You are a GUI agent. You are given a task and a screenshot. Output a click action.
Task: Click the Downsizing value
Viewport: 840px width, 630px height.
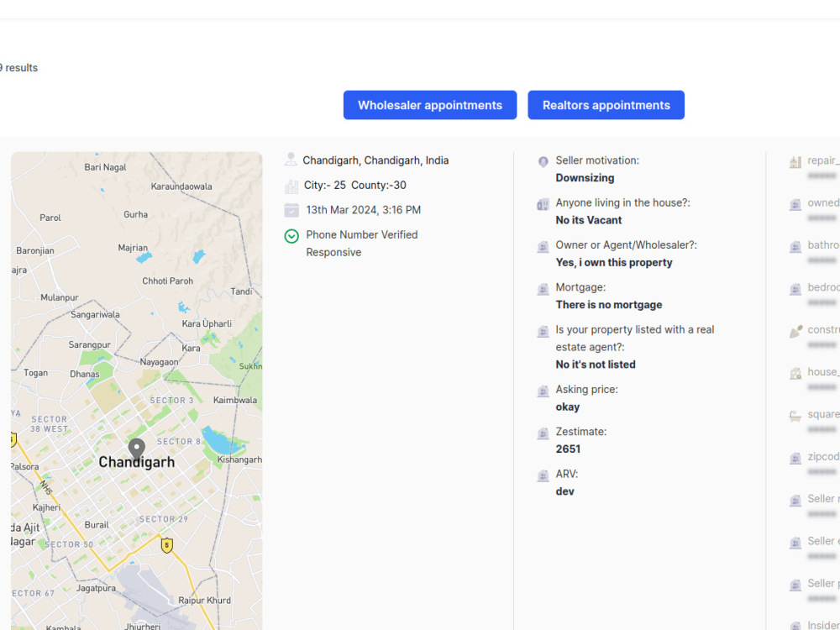pos(585,178)
